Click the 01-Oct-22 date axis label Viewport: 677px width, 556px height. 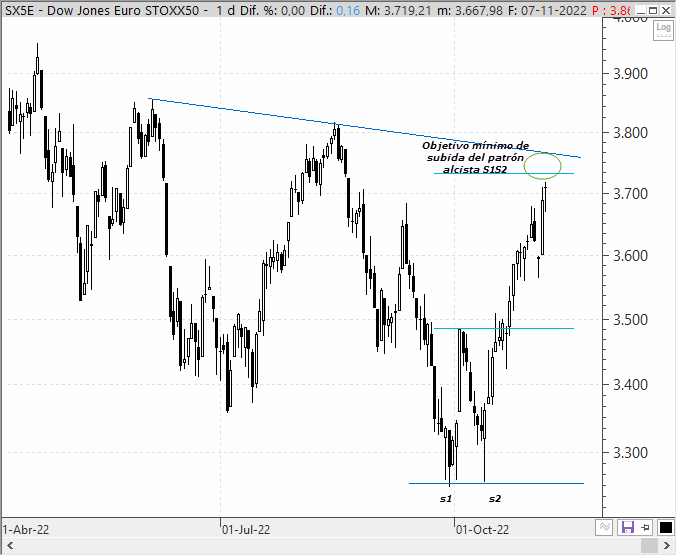482,529
